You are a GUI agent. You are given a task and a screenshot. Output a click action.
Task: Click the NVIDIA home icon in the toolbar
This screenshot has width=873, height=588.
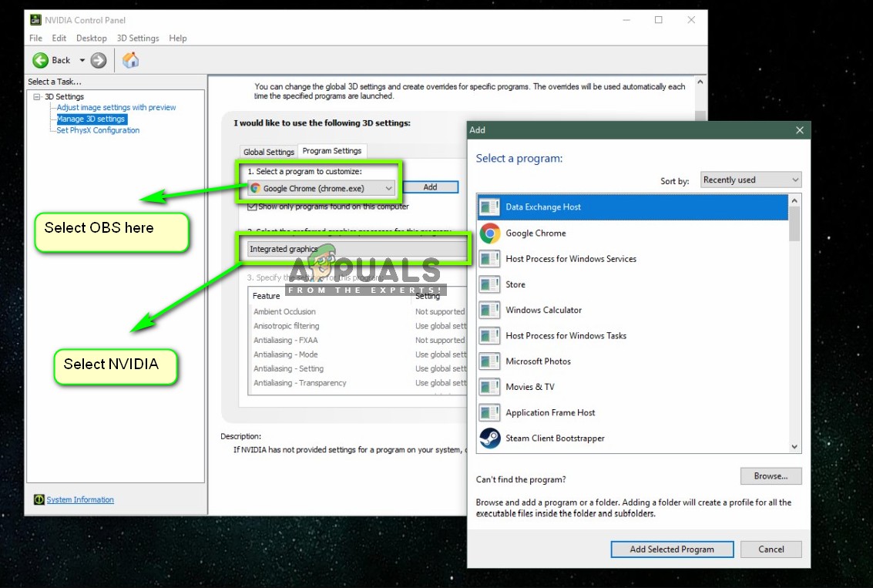point(130,59)
